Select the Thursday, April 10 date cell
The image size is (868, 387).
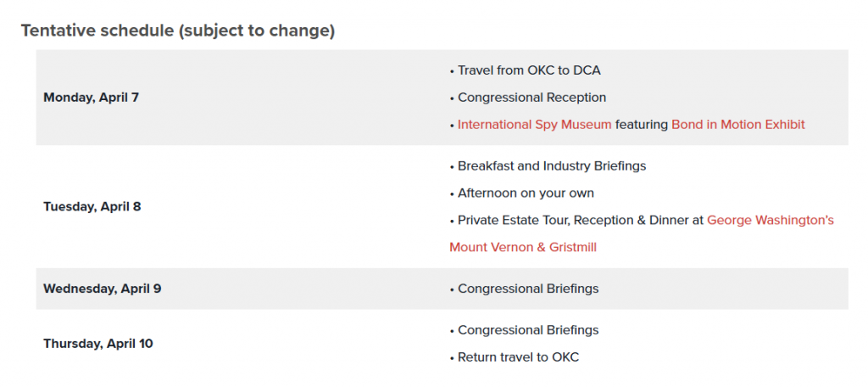(98, 344)
